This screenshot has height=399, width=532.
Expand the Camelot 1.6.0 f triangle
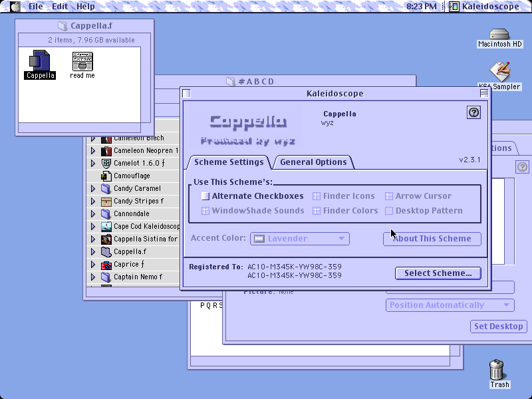(92, 163)
